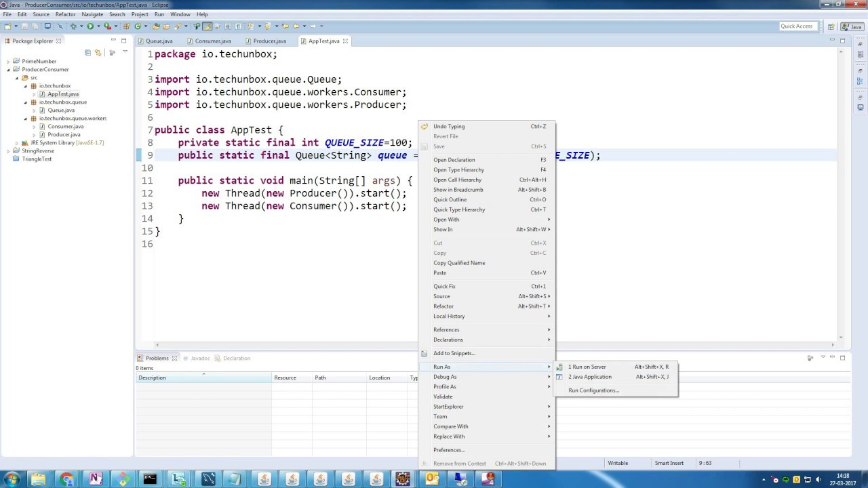Image resolution: width=868 pixels, height=488 pixels.
Task: Collapse All in Package Explorer
Action: (87, 52)
